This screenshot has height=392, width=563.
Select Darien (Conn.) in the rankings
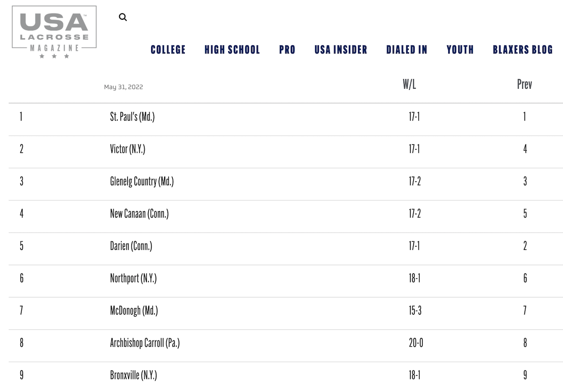tap(131, 246)
